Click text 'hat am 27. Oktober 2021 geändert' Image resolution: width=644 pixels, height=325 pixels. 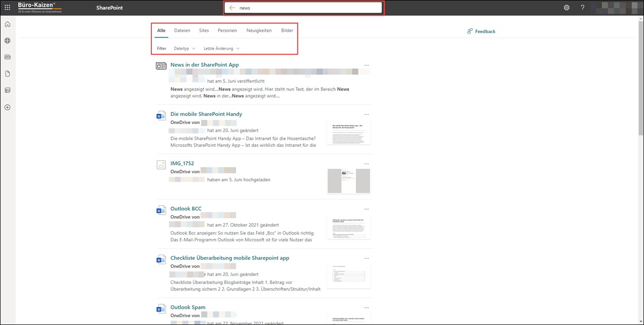point(243,225)
